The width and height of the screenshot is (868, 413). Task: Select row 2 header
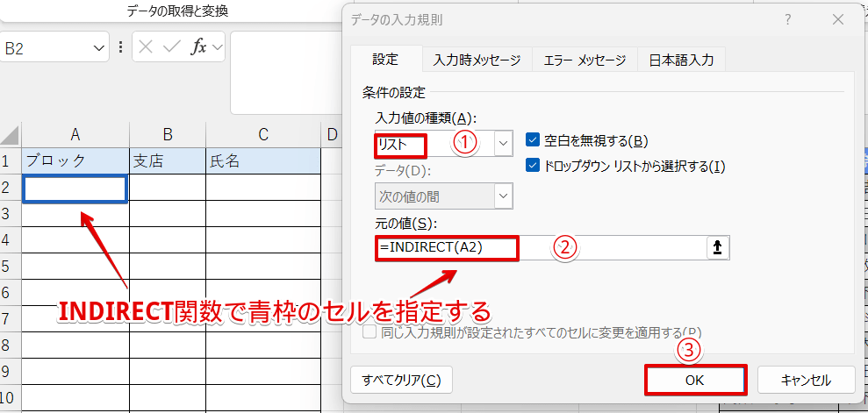click(x=11, y=188)
